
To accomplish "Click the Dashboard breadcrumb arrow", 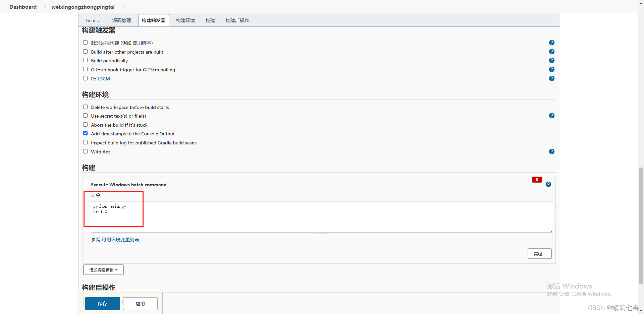I will [x=45, y=7].
